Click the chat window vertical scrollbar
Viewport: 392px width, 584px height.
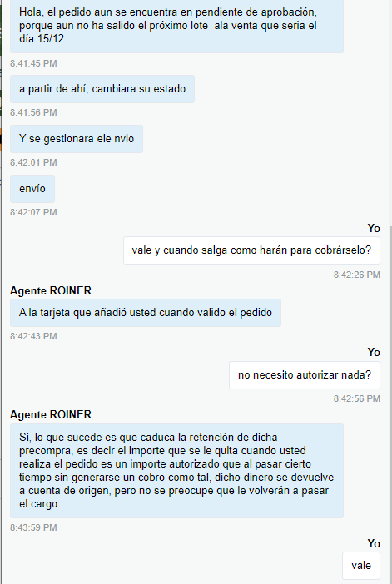tap(390, 406)
